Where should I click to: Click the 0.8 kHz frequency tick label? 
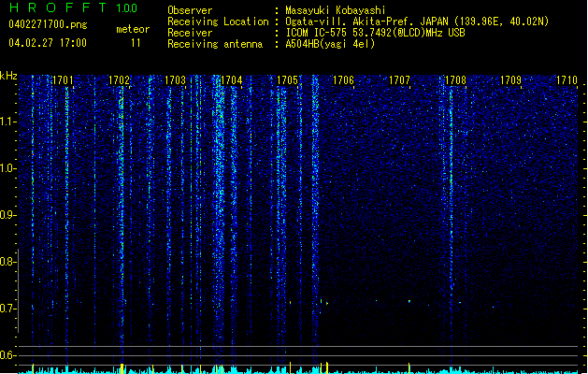pos(8,262)
